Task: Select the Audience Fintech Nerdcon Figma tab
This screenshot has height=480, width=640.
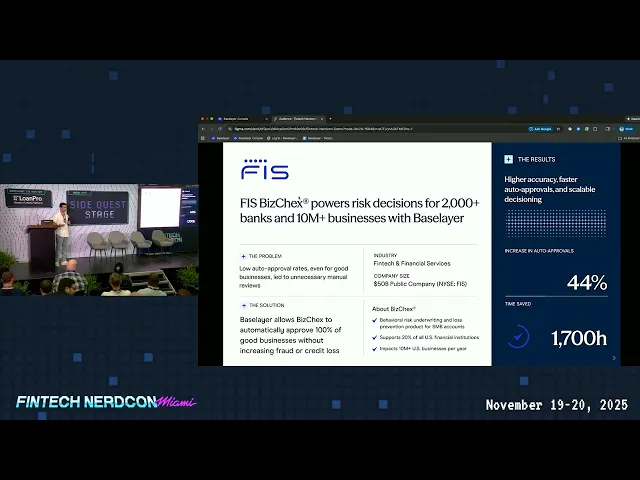Action: 298,119
